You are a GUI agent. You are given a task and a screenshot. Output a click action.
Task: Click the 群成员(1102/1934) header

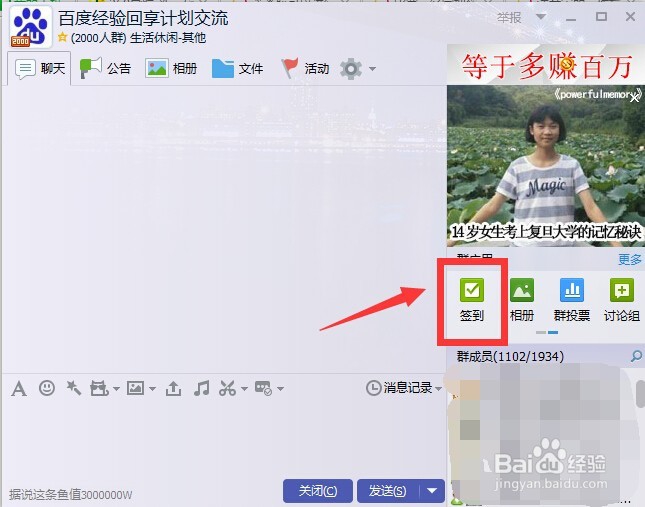(510, 356)
